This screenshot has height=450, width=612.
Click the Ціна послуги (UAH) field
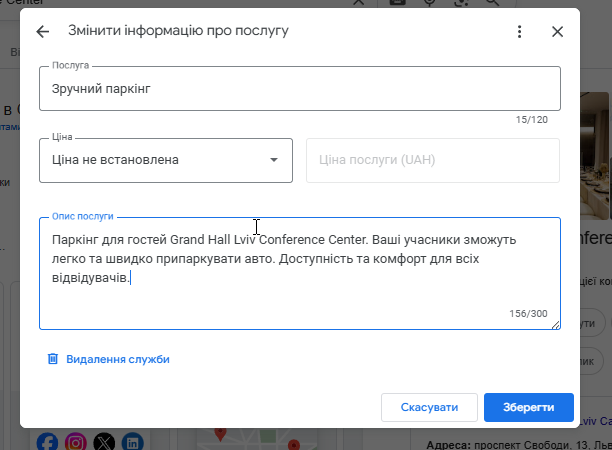point(433,160)
